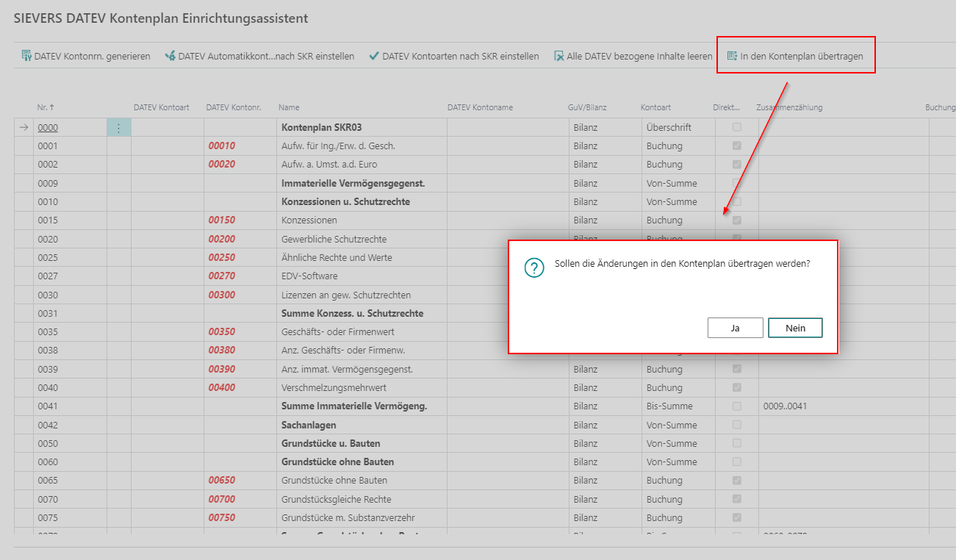The height and width of the screenshot is (560, 956).
Task: Click the Alle DATEV bezogene Inhalte leeren icon
Action: [558, 56]
